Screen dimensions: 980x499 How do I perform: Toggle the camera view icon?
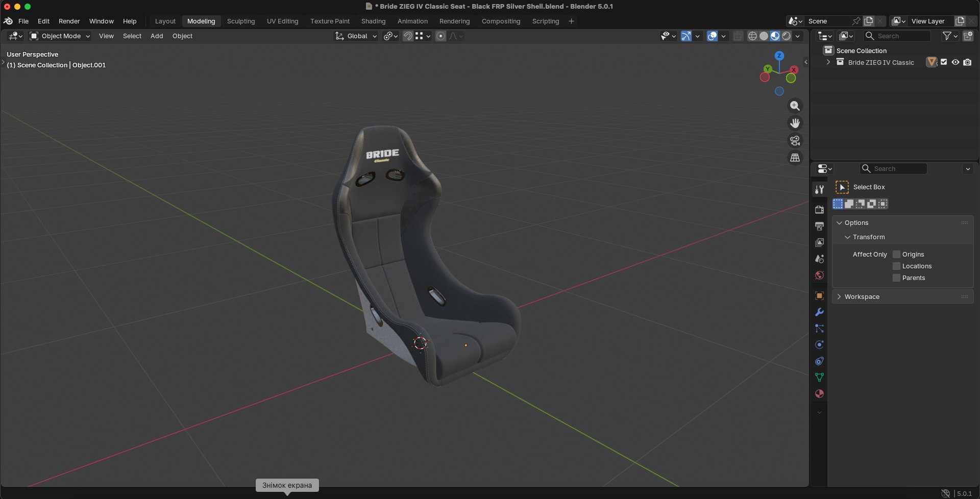(795, 140)
